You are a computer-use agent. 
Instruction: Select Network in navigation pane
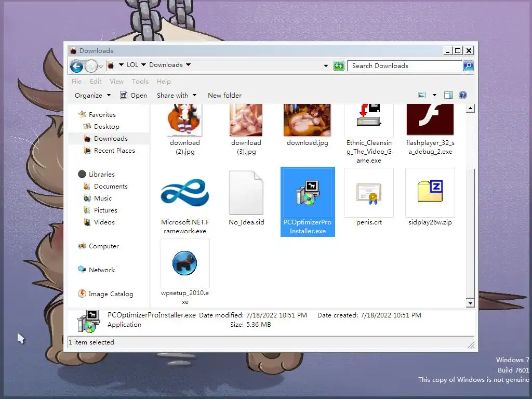[x=102, y=270]
